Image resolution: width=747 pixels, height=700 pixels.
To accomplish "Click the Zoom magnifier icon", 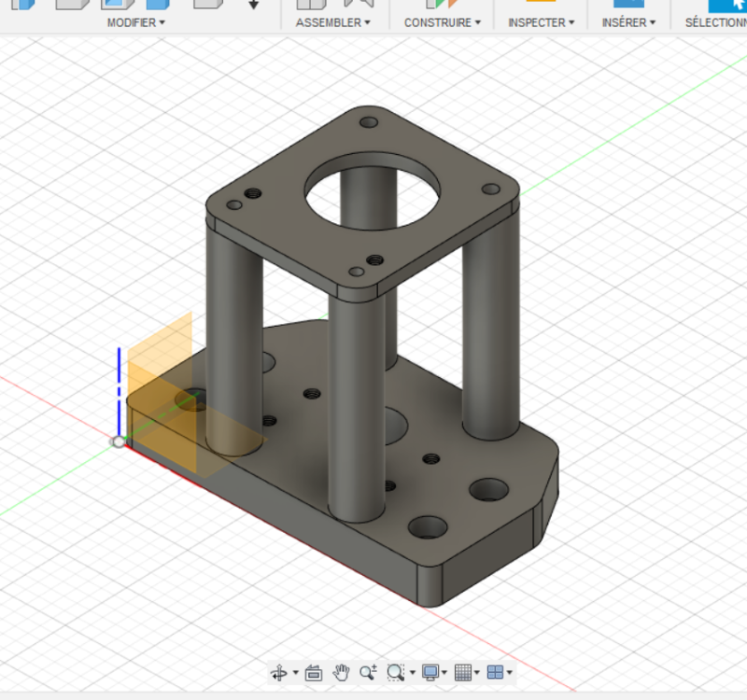I will point(368,672).
